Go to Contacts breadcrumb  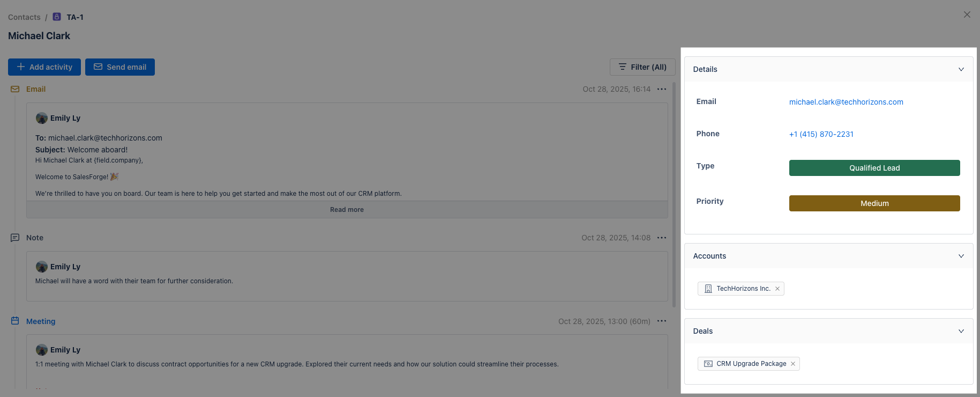point(24,17)
